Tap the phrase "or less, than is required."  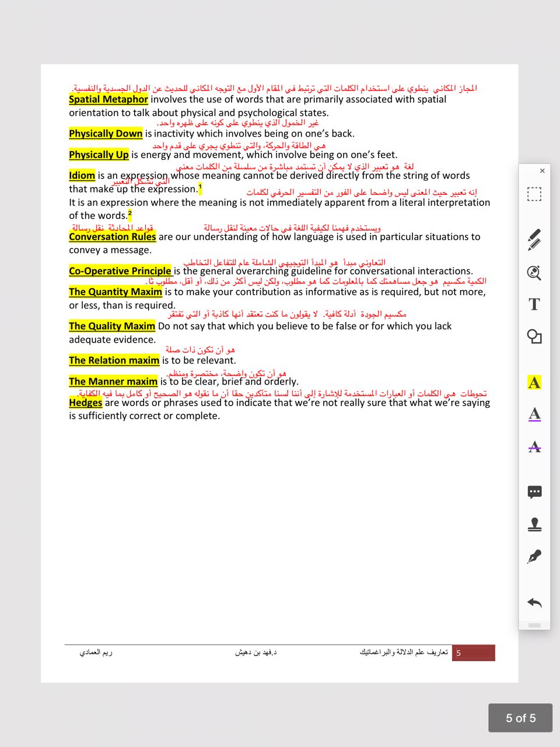click(122, 305)
